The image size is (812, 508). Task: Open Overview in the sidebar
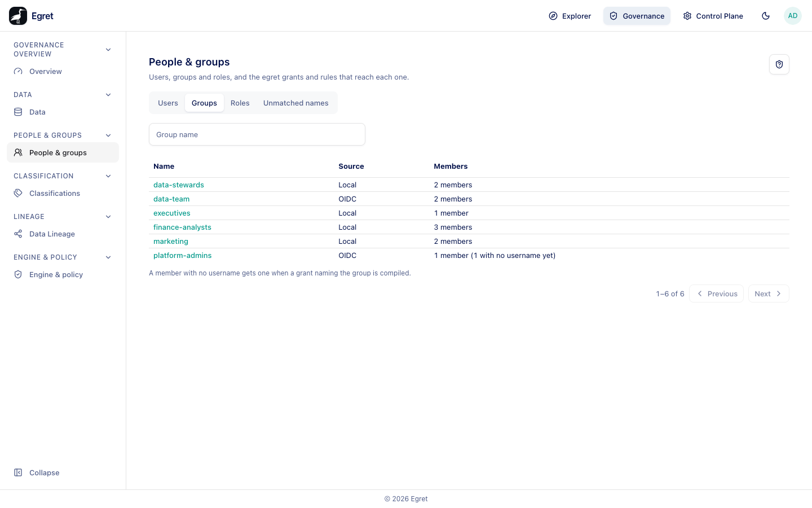click(x=63, y=71)
